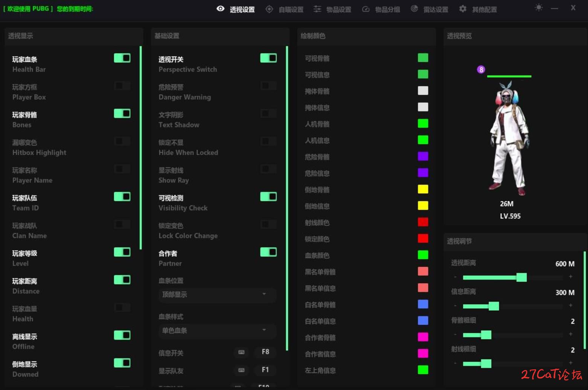The width and height of the screenshot is (588, 390).
Task: Expand the 血条样式 dropdown showing 单色血条
Action: tap(217, 331)
